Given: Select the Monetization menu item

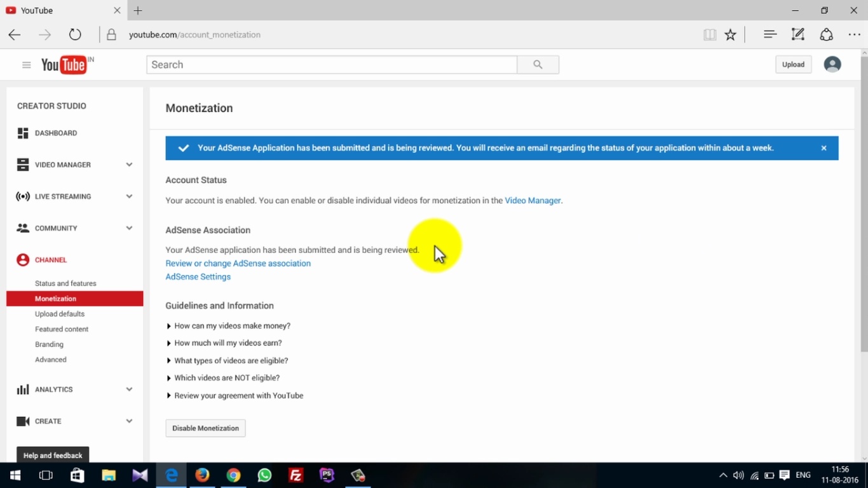Looking at the screenshot, I should (75, 299).
